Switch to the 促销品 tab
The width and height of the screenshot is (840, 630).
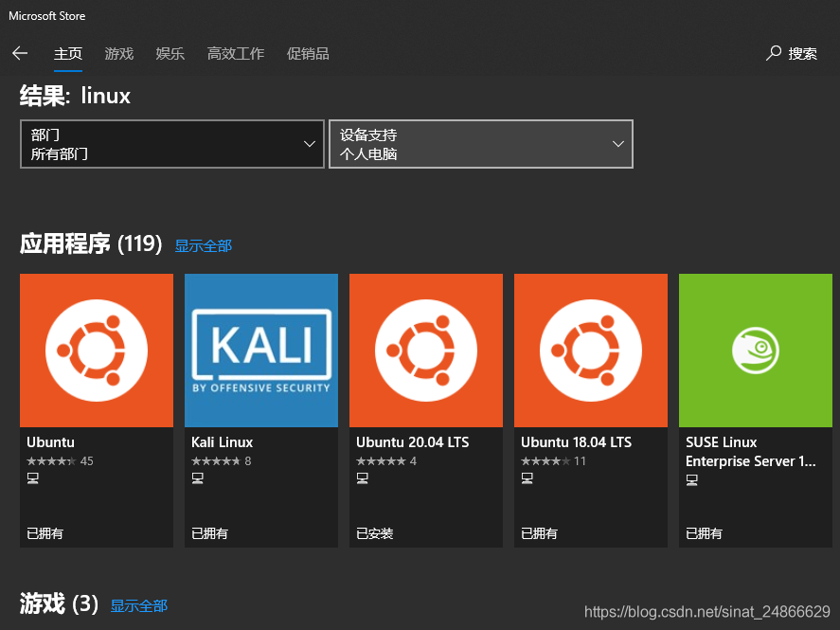[x=308, y=54]
